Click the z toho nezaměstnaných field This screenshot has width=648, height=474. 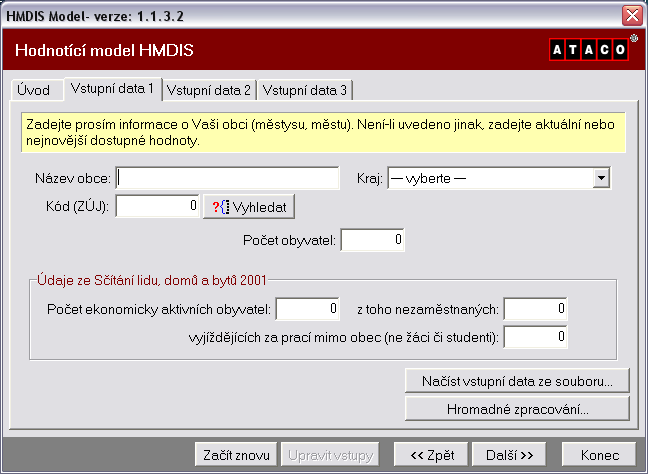click(535, 309)
